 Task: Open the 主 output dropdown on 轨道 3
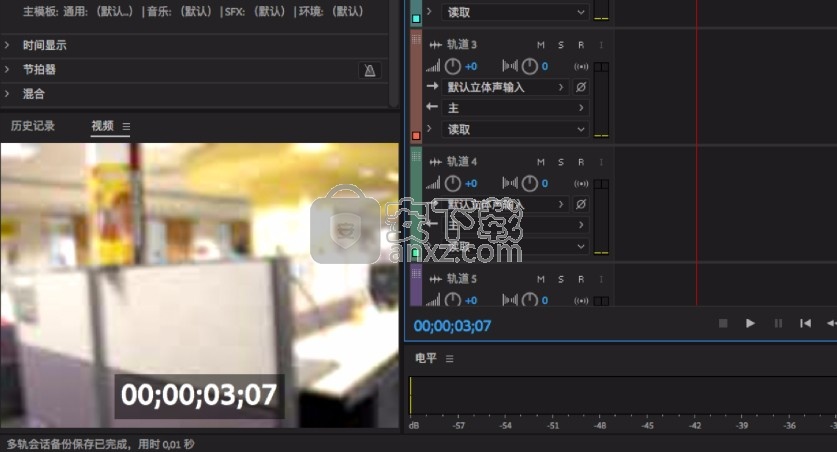[515, 108]
